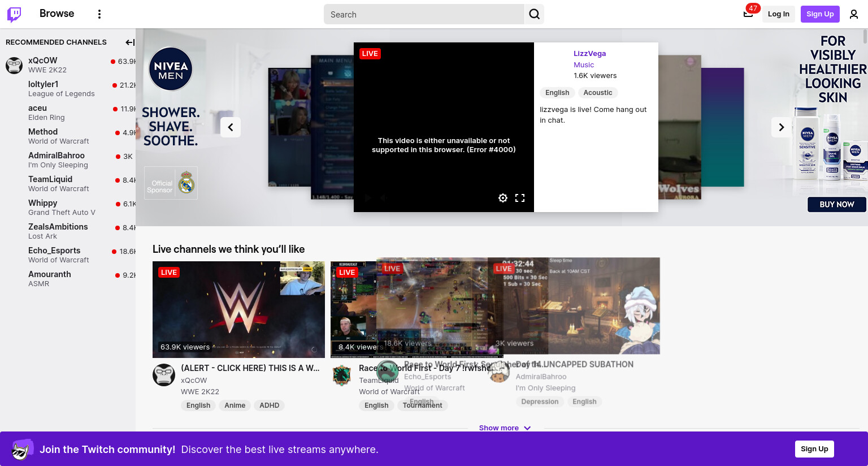Open Whippy Grand Theft Auto V channel
Screen dimensions: 868x466
tap(68, 208)
